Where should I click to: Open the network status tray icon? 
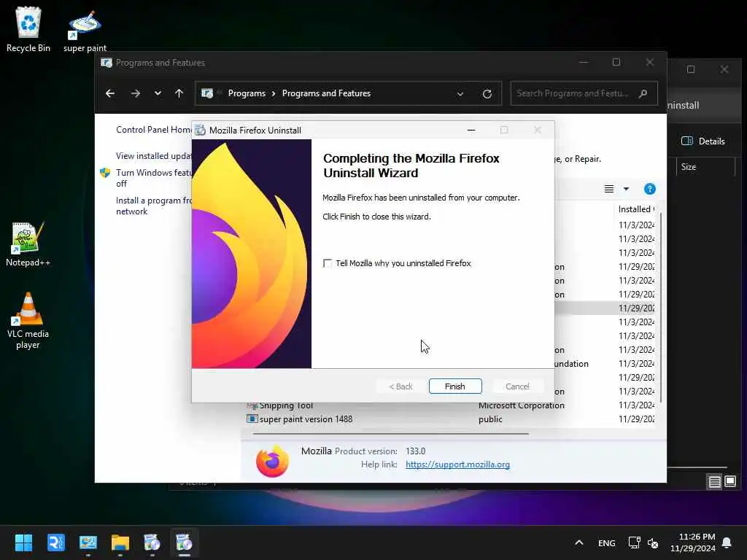pyautogui.click(x=634, y=542)
